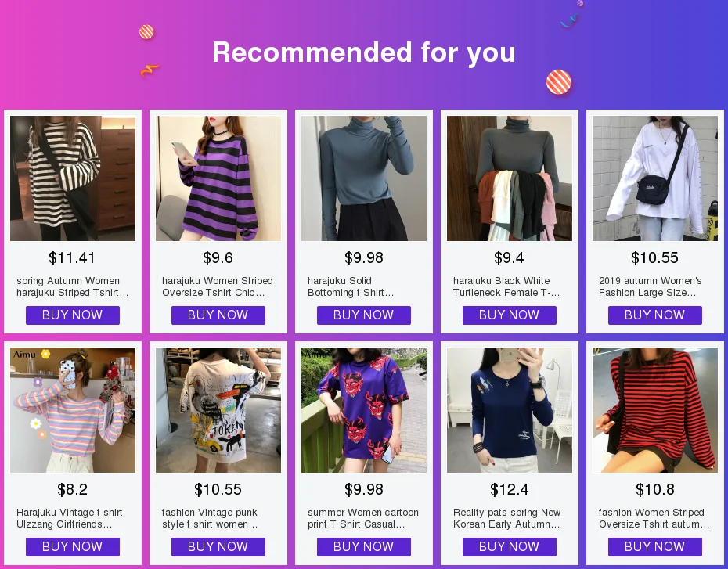Buy the $10.8 fashion Women Striped Tshirt
This screenshot has width=728, height=569.
click(x=655, y=547)
